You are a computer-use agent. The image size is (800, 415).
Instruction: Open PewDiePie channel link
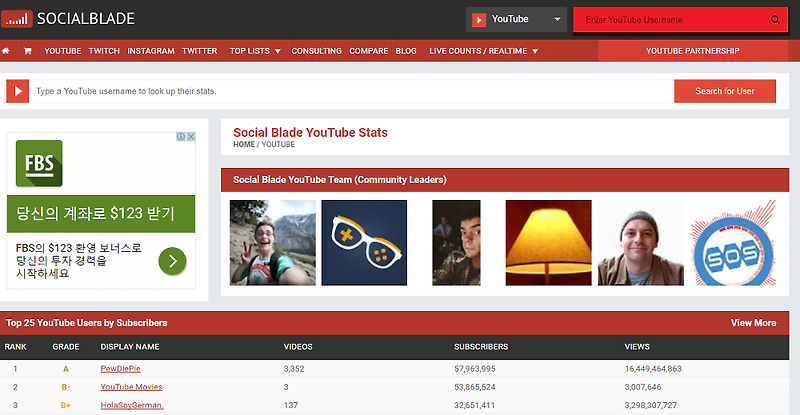coord(120,369)
